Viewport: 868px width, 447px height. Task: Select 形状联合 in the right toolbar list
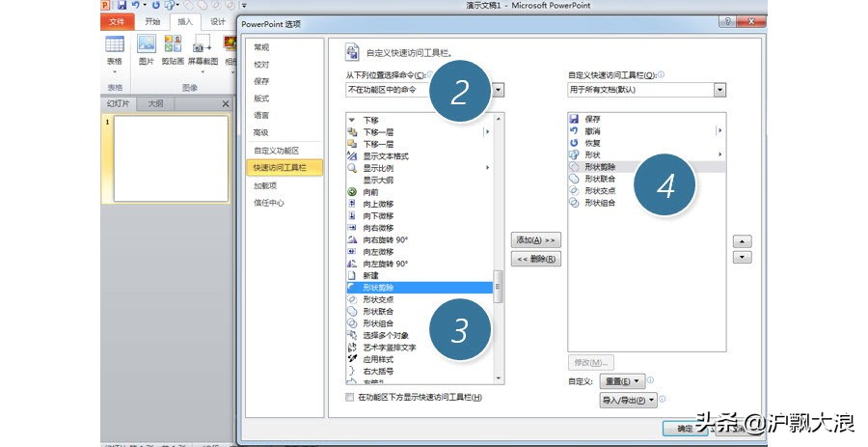646,179
